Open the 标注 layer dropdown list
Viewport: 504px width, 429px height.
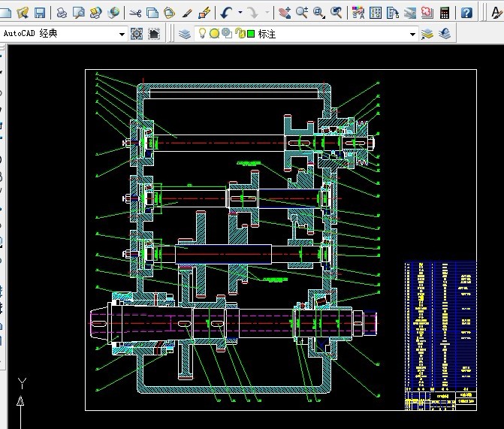[x=412, y=34]
